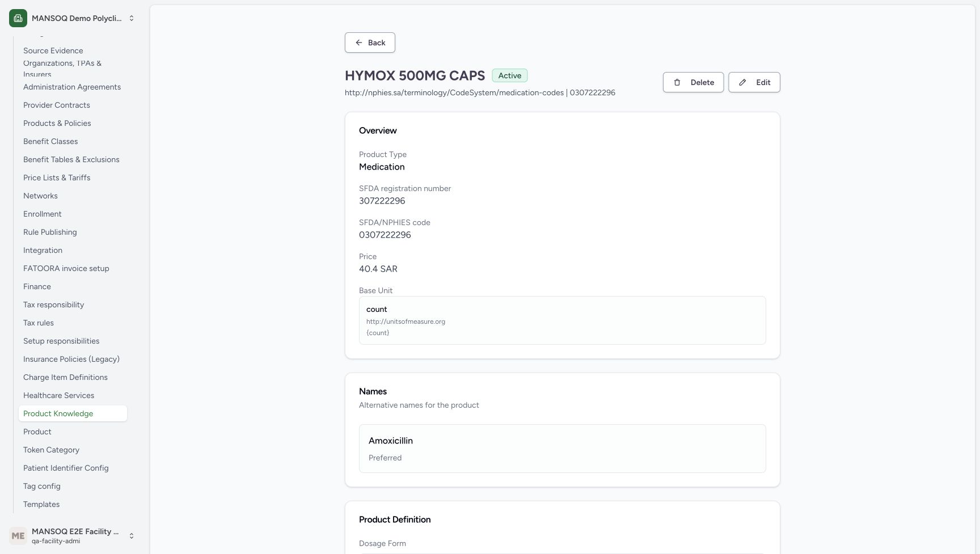Go to Charge Item Definitions

point(65,377)
